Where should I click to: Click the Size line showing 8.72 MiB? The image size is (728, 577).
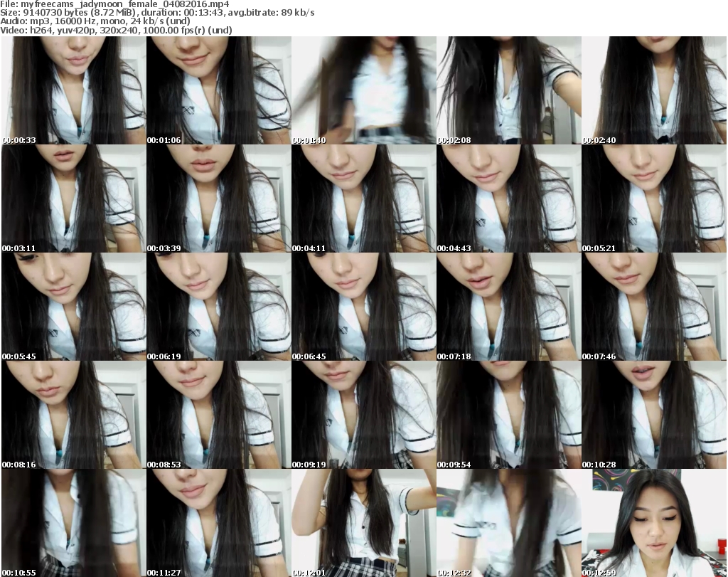157,13
